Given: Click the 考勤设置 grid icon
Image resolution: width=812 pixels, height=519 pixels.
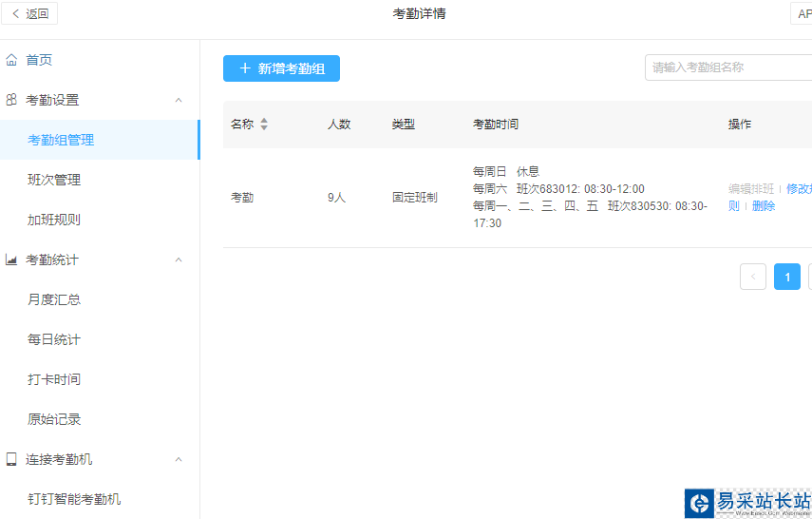Looking at the screenshot, I should pos(11,100).
